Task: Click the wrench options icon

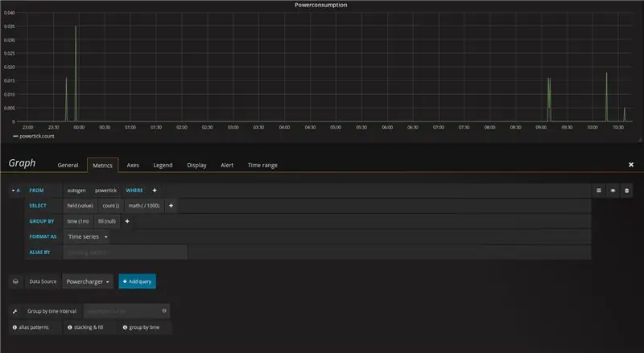Action: tap(15, 311)
